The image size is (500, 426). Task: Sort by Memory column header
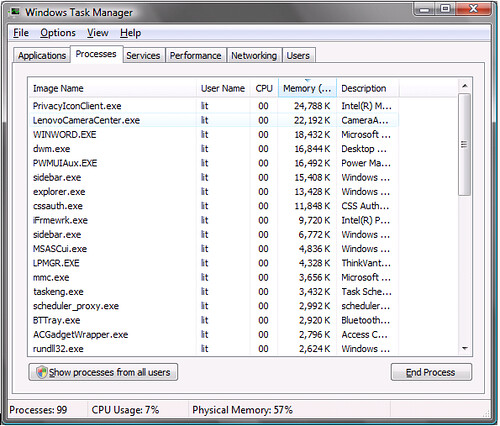307,88
